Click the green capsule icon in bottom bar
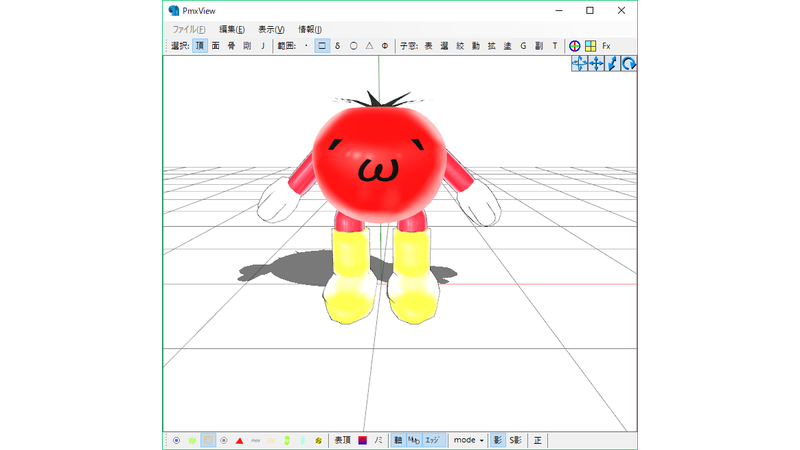The width and height of the screenshot is (800, 450). (287, 440)
